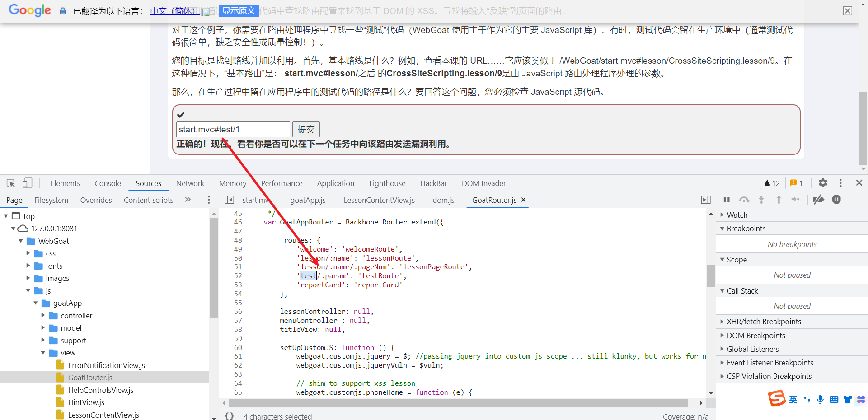868x420 pixels.
Task: Open DevTools three-dot customize menu
Action: click(x=840, y=183)
